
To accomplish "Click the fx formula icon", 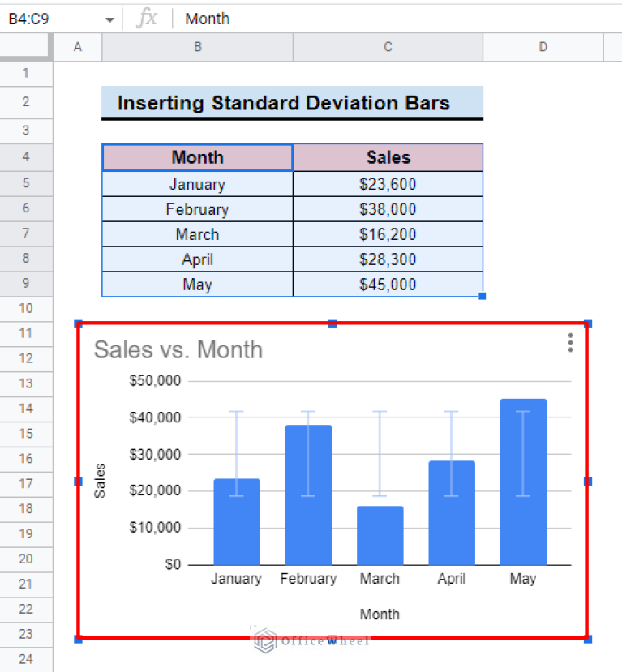I will point(147,18).
